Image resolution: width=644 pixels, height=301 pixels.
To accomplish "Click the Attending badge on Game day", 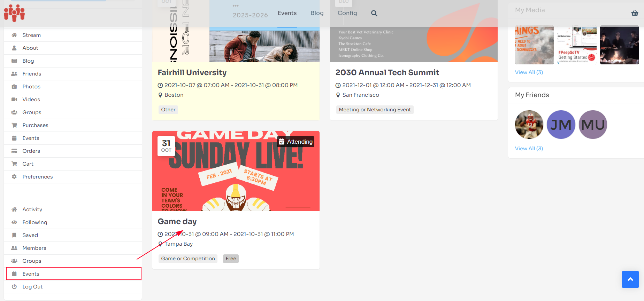I will tap(296, 142).
